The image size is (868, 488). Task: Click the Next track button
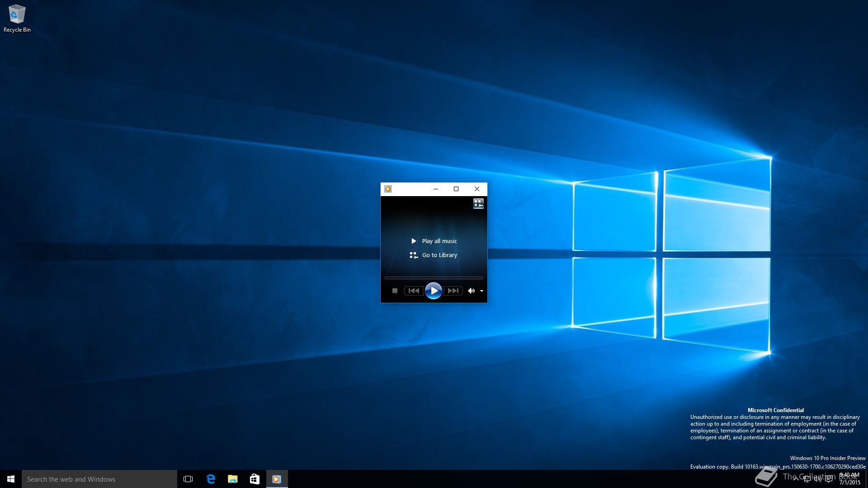point(453,291)
